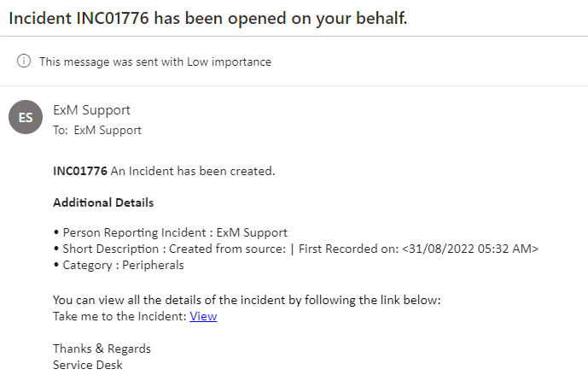Click the 'You can view all the details' sentence
The image size is (588, 381).
click(x=247, y=301)
